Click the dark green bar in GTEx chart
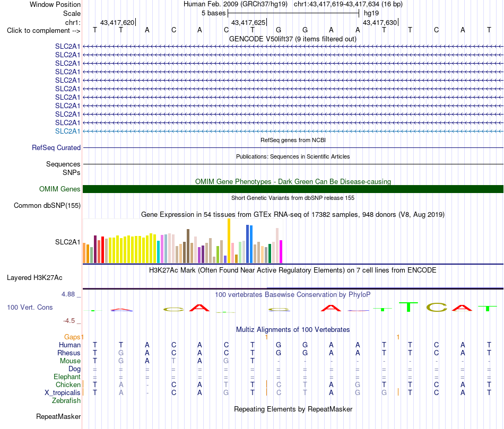This screenshot has width=504, height=429. [x=270, y=253]
